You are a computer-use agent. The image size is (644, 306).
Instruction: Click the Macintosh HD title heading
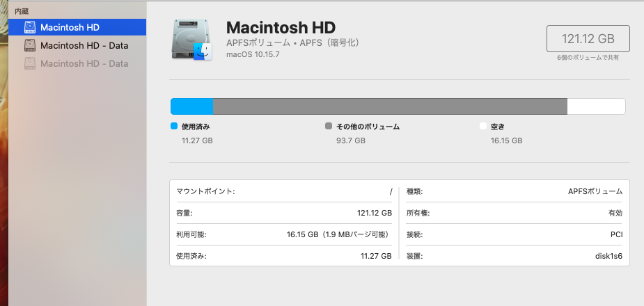tap(281, 28)
